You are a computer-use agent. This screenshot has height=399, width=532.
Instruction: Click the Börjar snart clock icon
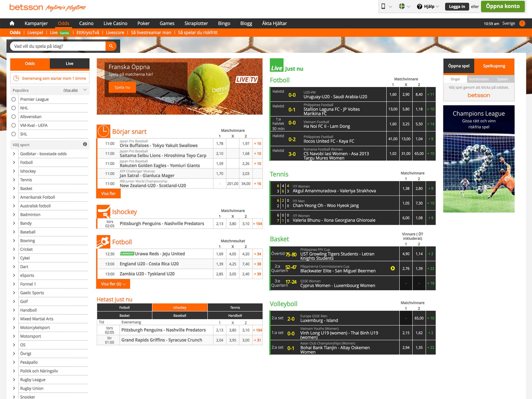[x=103, y=131]
